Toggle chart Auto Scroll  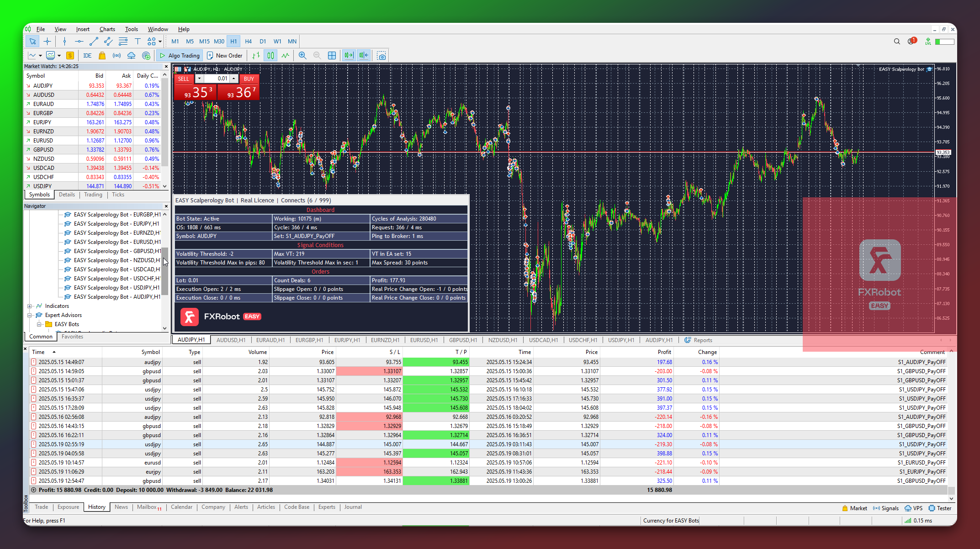point(349,56)
